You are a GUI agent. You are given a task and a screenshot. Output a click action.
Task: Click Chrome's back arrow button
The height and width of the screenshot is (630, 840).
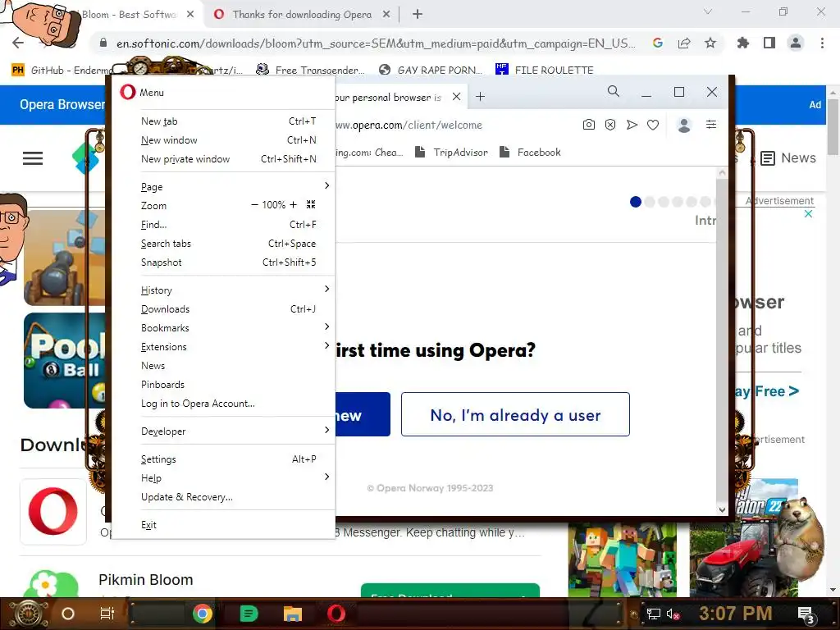[x=18, y=43]
